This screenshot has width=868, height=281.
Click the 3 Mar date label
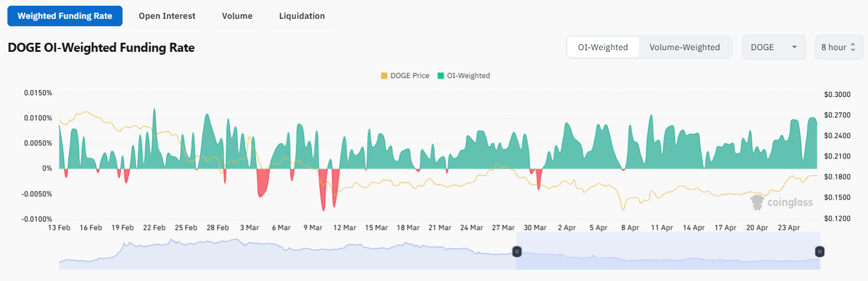point(250,227)
